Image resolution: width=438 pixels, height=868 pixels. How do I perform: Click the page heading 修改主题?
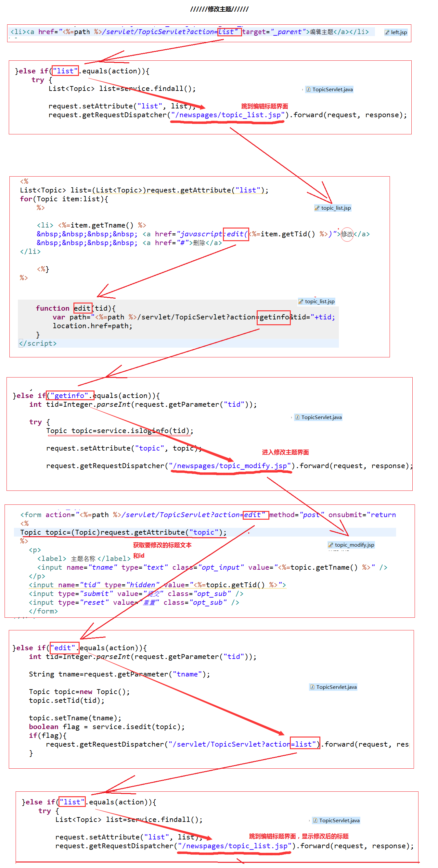point(220,9)
